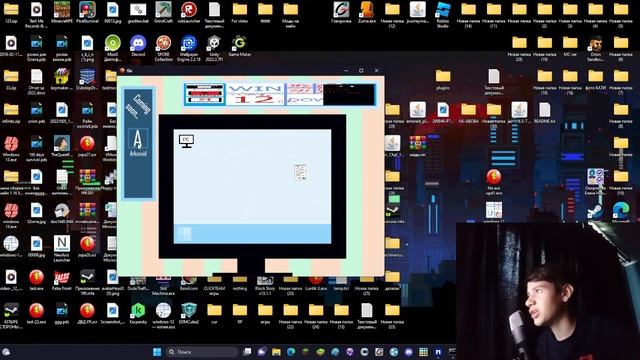
Task: Open the Discord desktop shortcut
Action: tap(138, 46)
